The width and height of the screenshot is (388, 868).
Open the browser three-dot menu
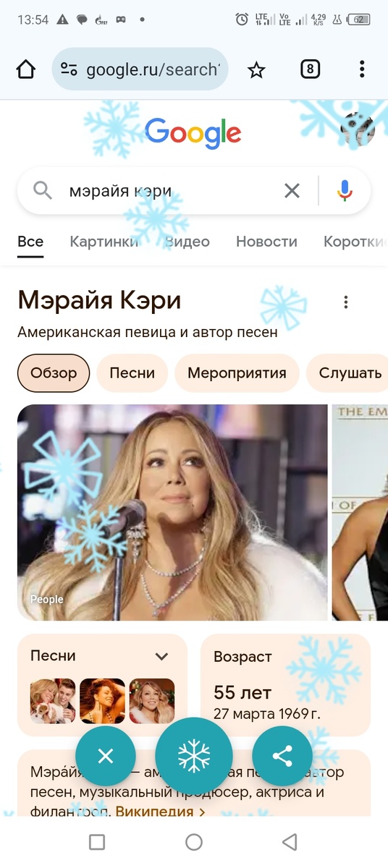[361, 69]
